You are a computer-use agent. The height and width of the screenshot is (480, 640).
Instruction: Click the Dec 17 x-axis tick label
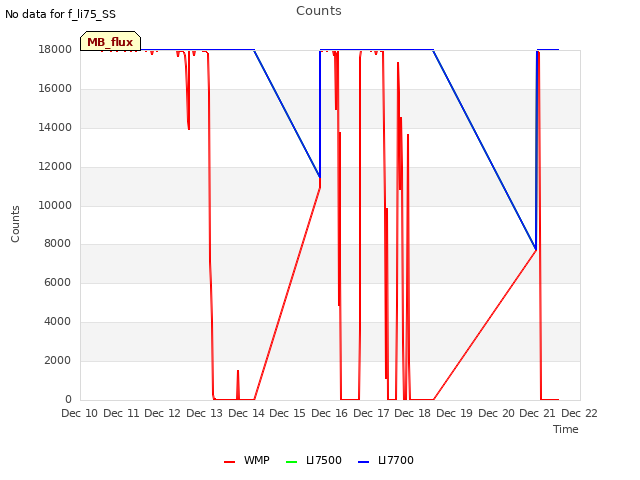coord(371,413)
